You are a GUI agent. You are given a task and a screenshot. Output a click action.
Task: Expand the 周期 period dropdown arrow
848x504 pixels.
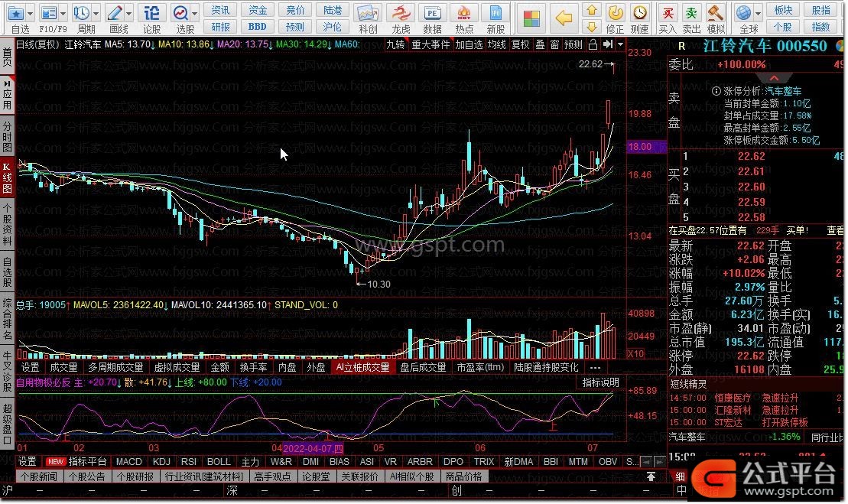96,13
